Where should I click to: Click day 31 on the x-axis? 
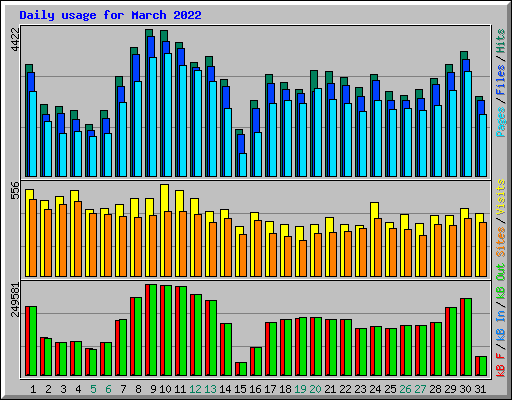[x=480, y=389]
